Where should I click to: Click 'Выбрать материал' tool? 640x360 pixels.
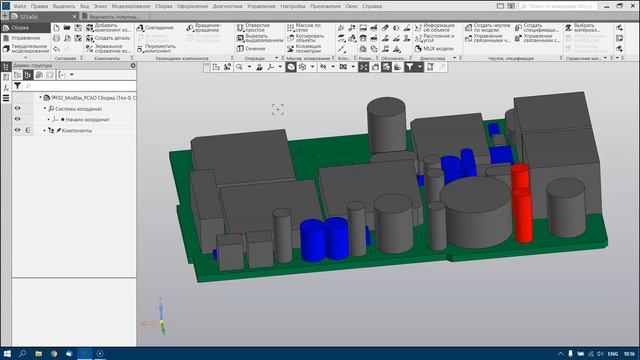pyautogui.click(x=582, y=28)
